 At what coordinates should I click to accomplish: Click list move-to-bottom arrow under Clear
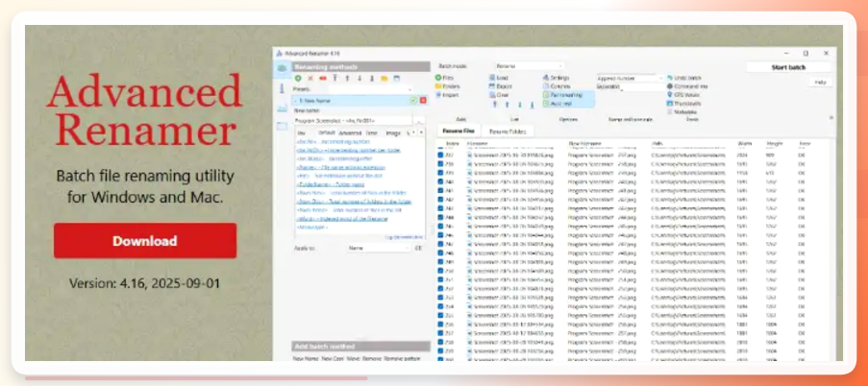coord(532,104)
